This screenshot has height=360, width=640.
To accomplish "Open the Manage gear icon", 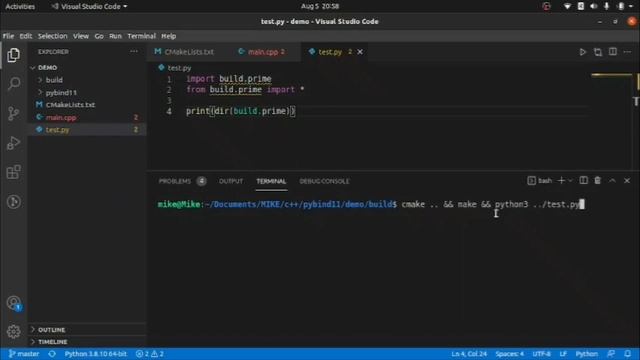I will 13,331.
